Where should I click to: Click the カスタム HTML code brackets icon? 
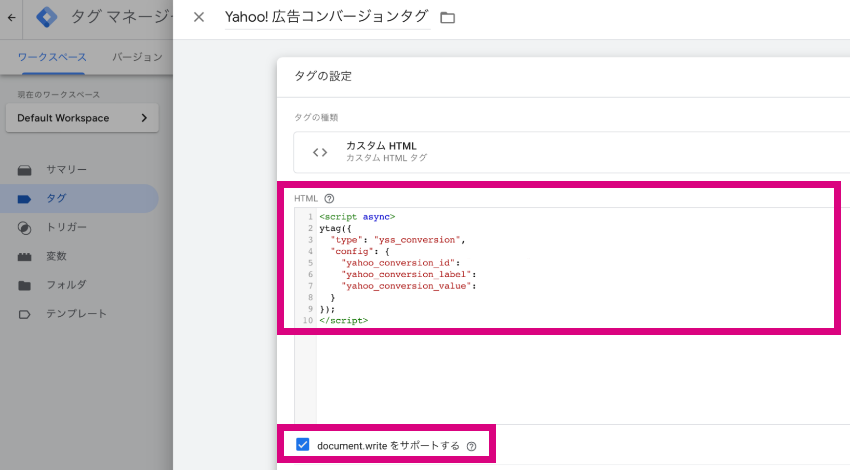320,152
